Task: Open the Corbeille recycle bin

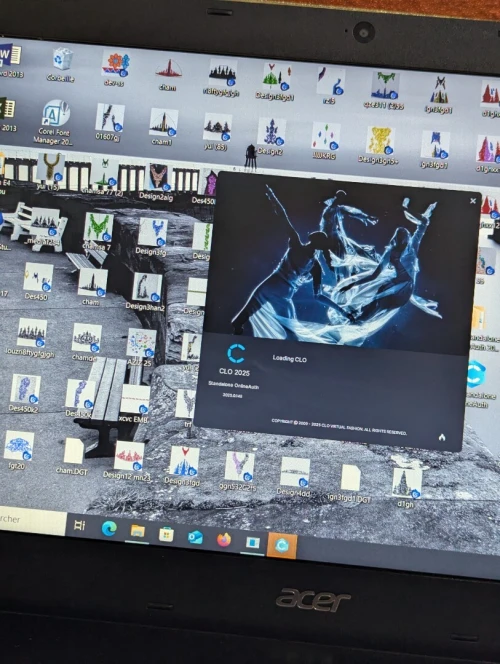Action: pyautogui.click(x=61, y=65)
